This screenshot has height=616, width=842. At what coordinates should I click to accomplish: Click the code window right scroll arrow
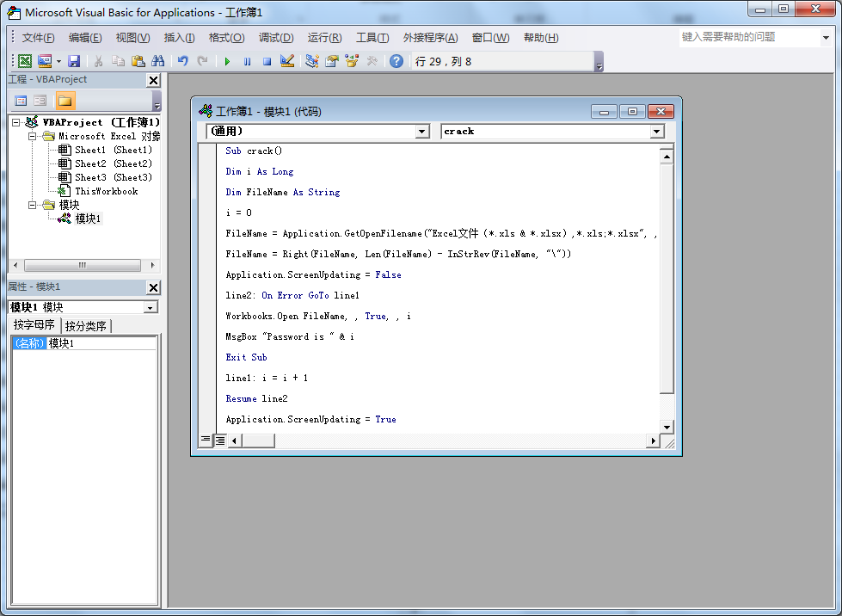click(x=653, y=440)
